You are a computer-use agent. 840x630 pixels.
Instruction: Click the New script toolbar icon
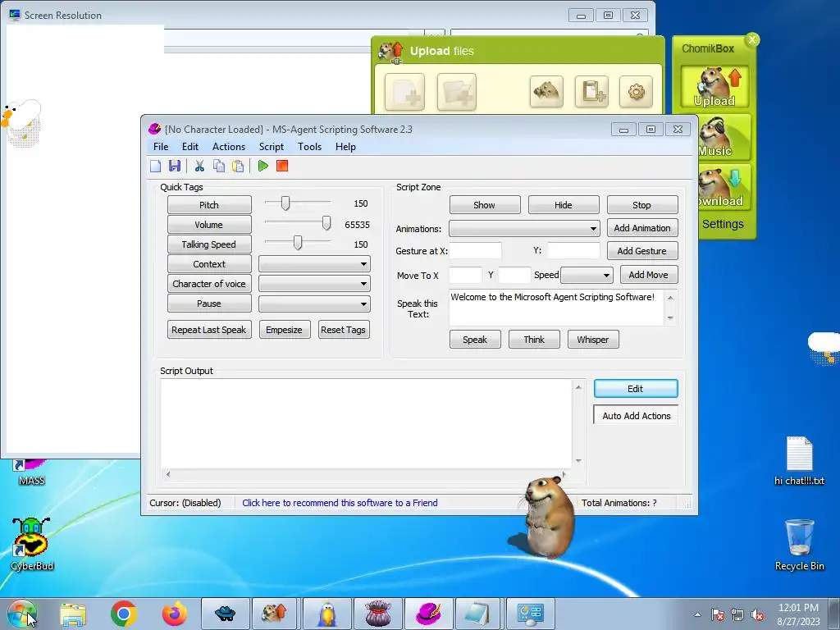155,166
